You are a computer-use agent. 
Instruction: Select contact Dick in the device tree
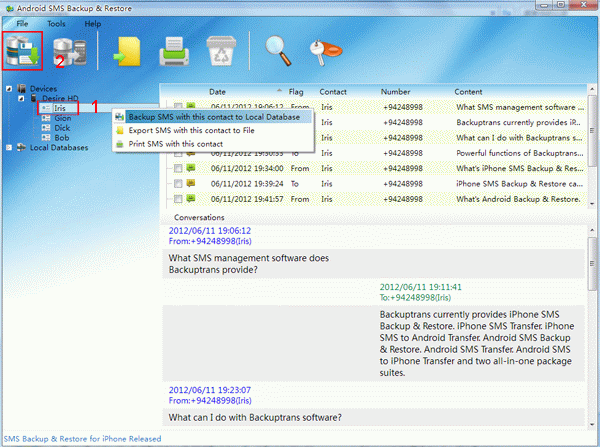point(62,127)
